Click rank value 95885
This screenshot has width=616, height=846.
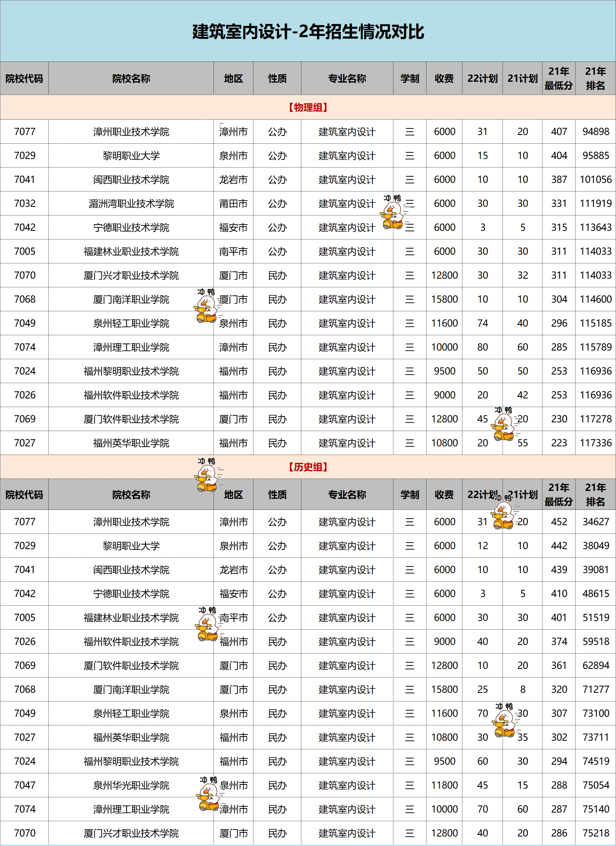point(596,156)
